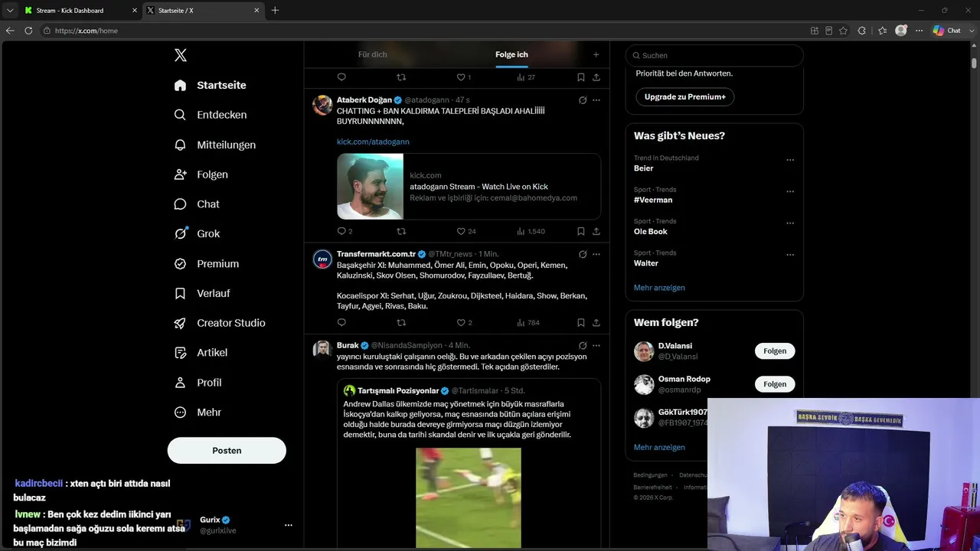Viewport: 980px width, 551px height.
Task: Open the kick.com/atadogann link
Action: click(x=373, y=142)
